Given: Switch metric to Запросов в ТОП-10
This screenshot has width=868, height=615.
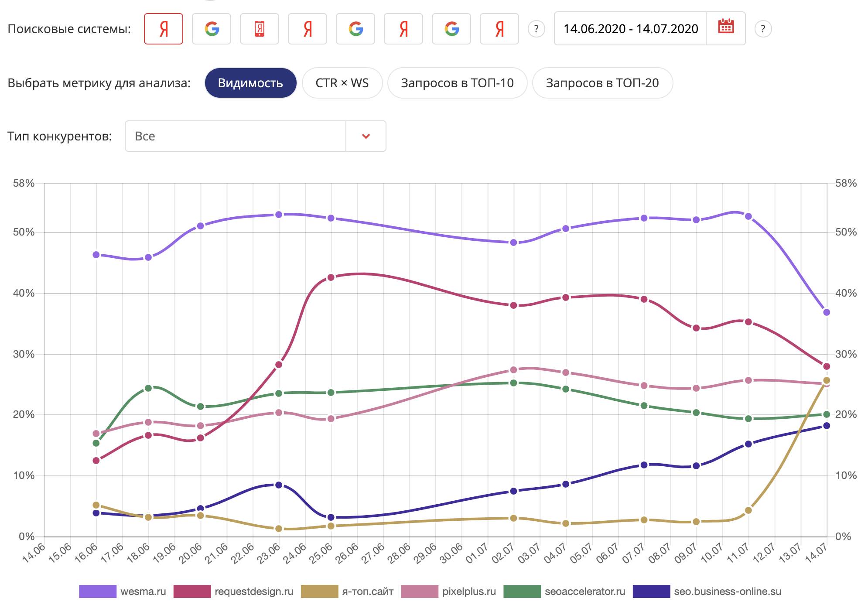Looking at the screenshot, I should click(x=457, y=83).
